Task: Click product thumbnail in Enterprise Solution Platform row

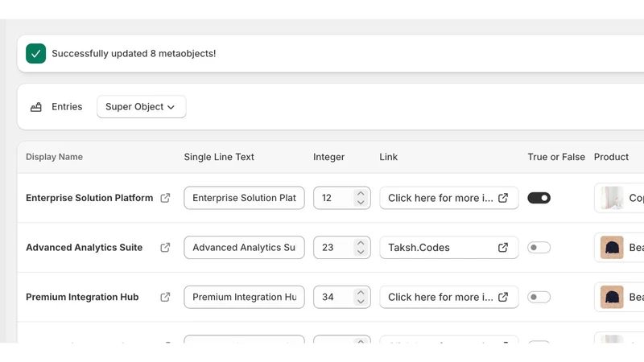Action: click(x=612, y=198)
